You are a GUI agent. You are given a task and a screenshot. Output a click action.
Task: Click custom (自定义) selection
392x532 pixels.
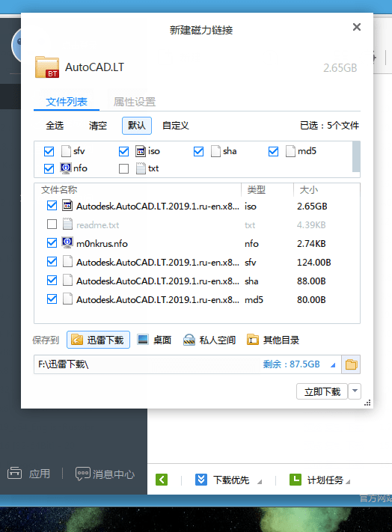tap(176, 126)
